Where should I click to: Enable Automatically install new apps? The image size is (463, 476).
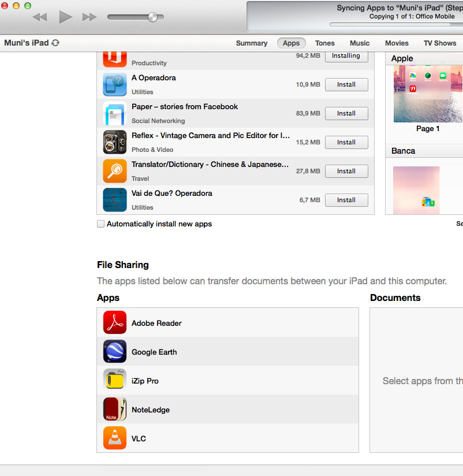101,224
